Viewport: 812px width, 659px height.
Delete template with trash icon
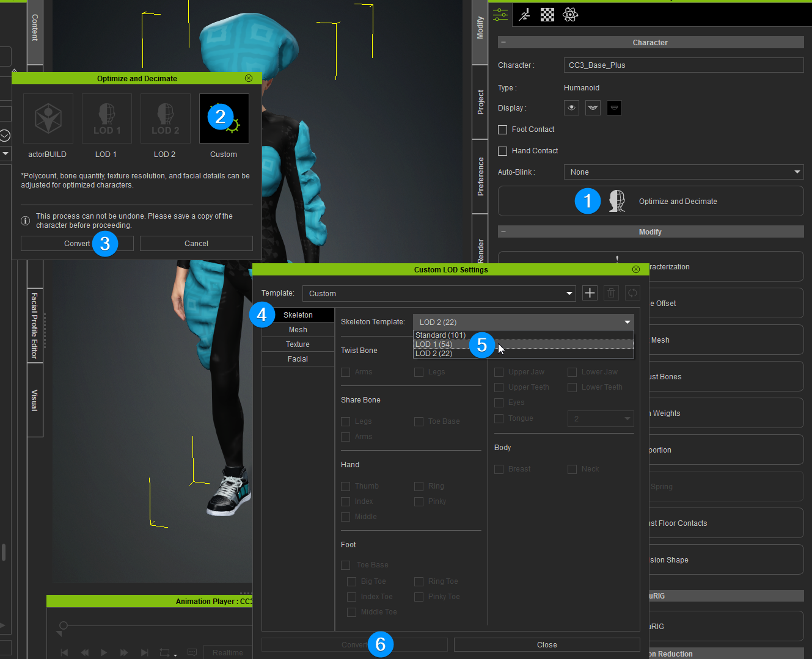pos(611,293)
